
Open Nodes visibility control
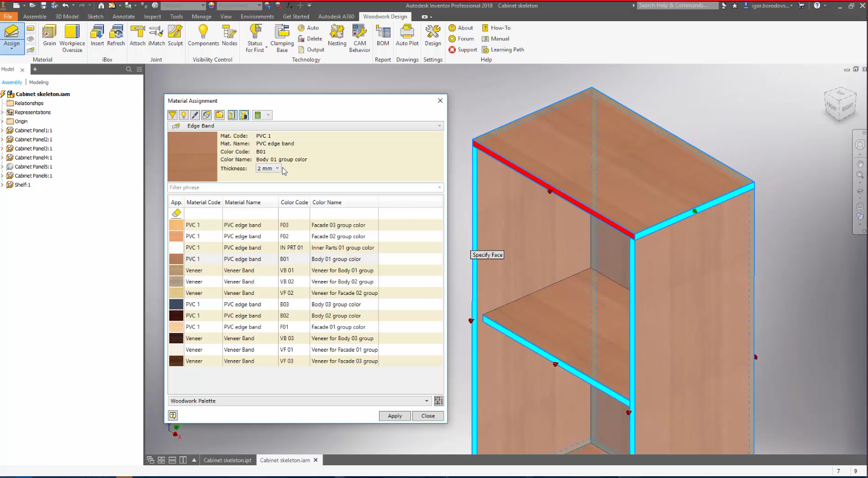point(229,36)
